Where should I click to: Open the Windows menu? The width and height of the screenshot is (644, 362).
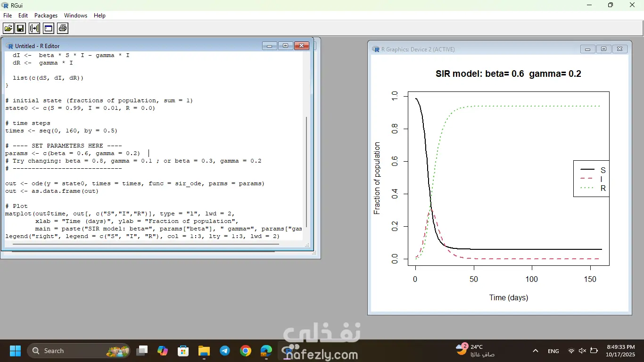click(x=75, y=16)
